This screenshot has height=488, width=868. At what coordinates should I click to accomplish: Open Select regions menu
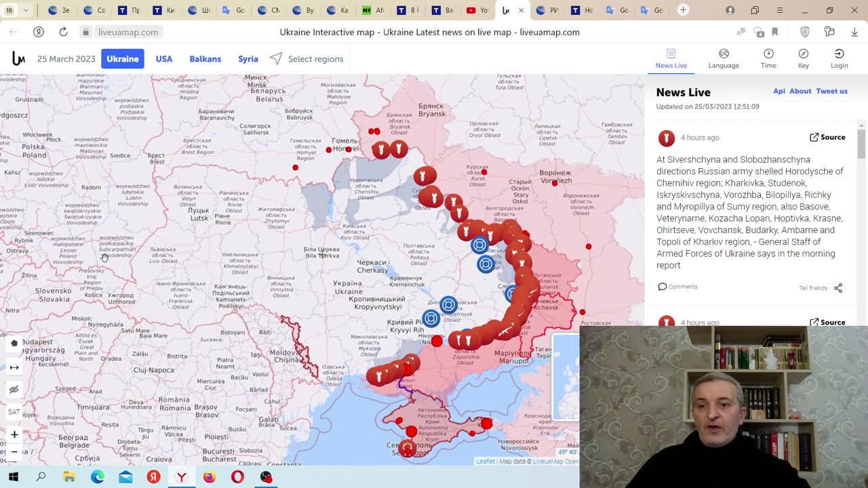pyautogui.click(x=307, y=59)
